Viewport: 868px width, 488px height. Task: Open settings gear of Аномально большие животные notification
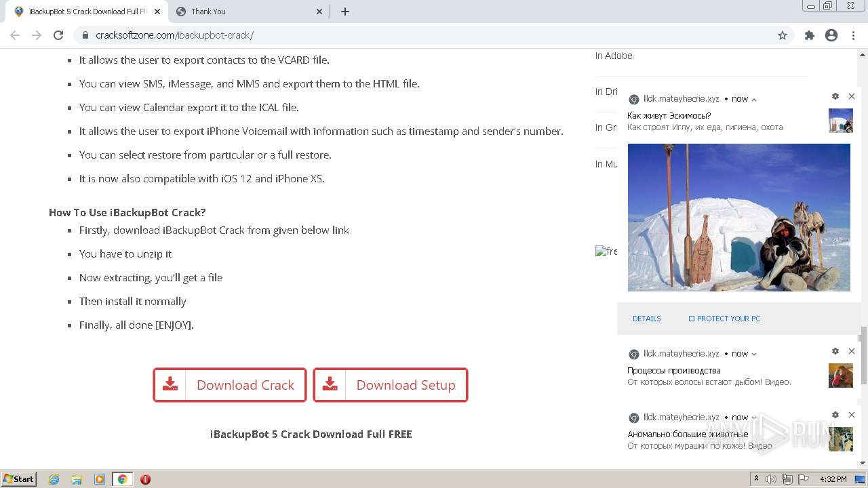[835, 415]
